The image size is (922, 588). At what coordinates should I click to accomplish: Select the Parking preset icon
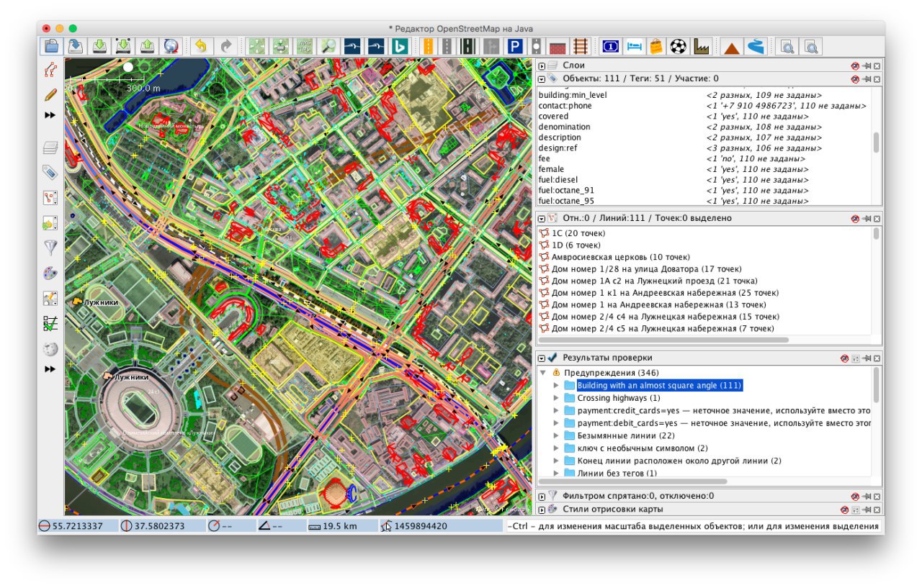514,46
